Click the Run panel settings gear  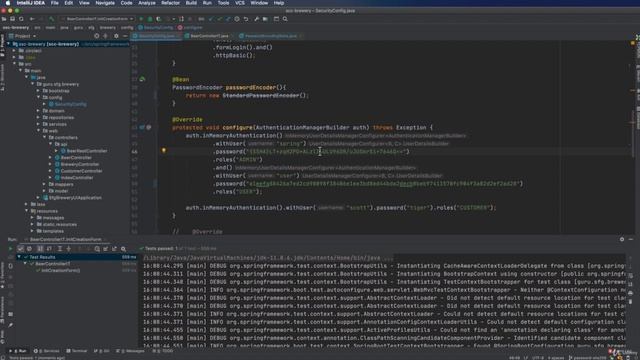point(622,240)
